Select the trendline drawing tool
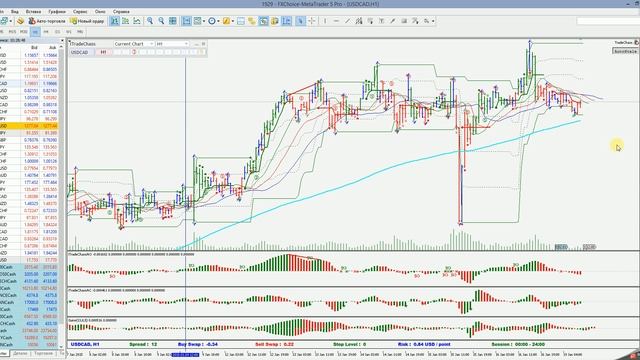 pyautogui.click(x=347, y=21)
